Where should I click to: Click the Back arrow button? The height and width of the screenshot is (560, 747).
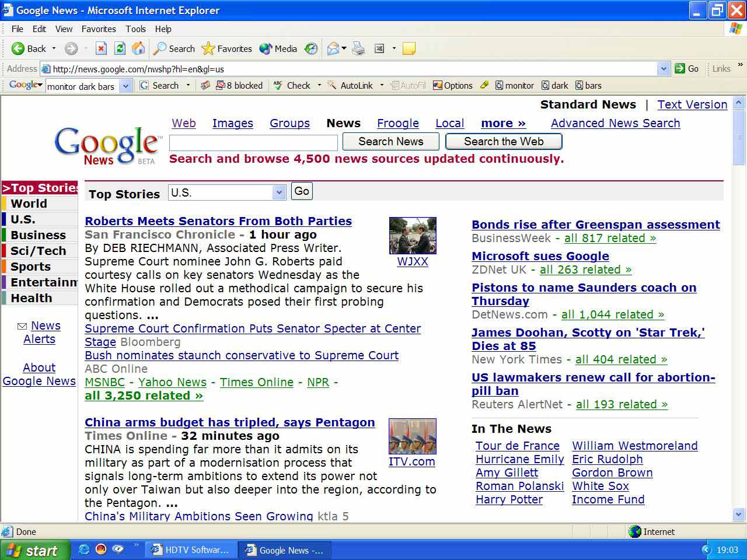[29, 49]
